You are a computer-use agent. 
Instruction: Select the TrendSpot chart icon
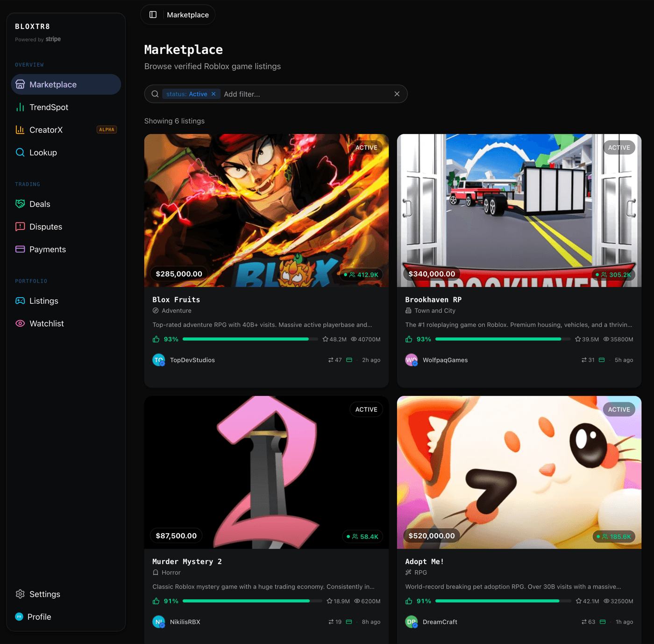tap(20, 107)
